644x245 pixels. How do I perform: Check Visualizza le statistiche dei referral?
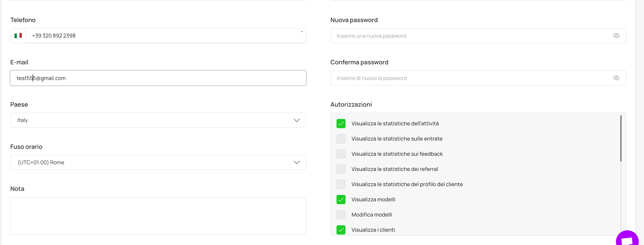(341, 169)
